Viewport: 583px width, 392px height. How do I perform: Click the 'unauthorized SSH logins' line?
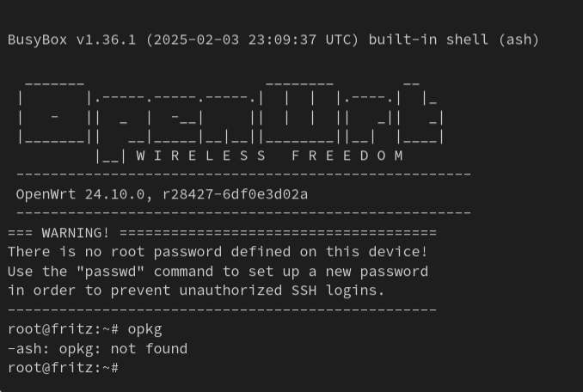pos(196,291)
